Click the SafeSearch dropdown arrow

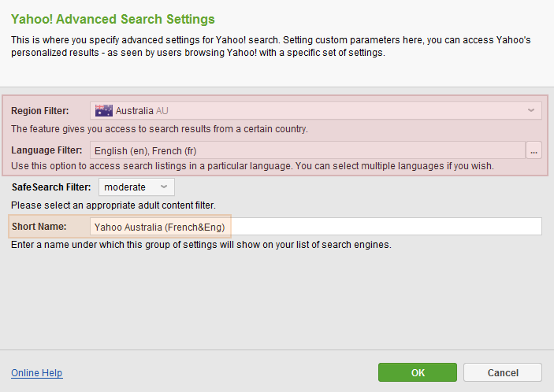164,187
